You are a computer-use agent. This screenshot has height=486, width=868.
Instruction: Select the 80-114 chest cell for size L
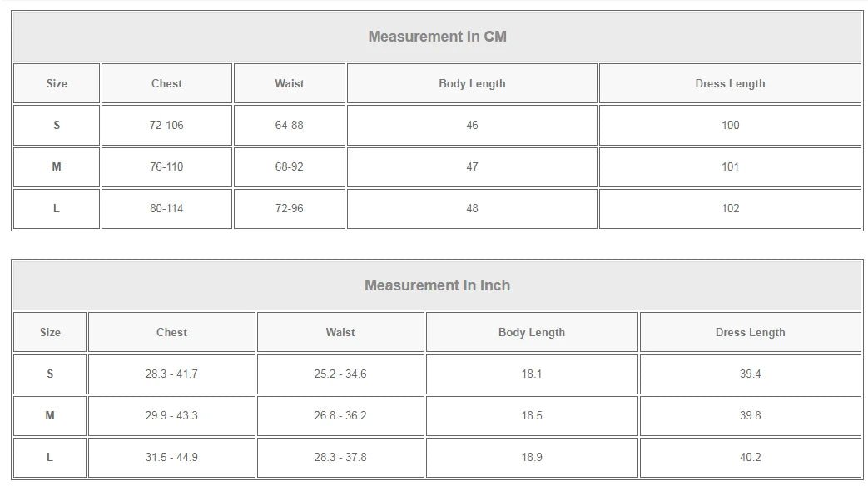(x=166, y=209)
